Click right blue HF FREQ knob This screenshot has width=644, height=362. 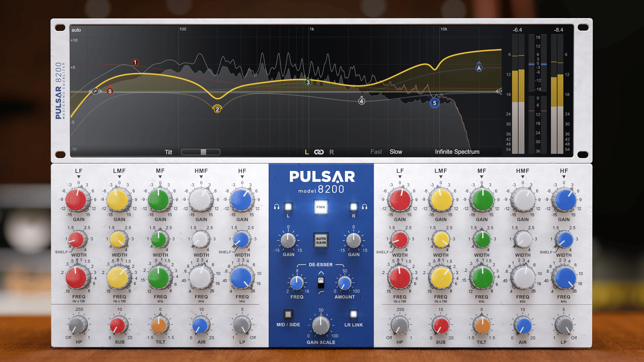(565, 277)
